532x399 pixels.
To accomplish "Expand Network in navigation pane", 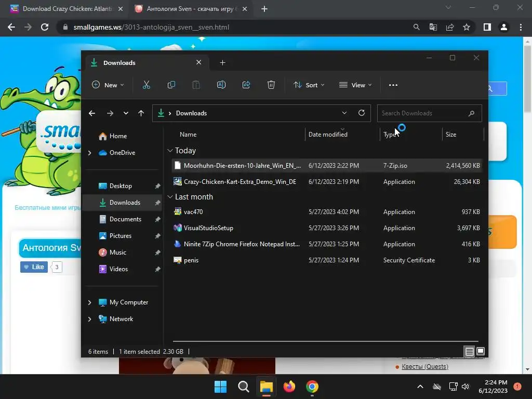I will pyautogui.click(x=89, y=319).
